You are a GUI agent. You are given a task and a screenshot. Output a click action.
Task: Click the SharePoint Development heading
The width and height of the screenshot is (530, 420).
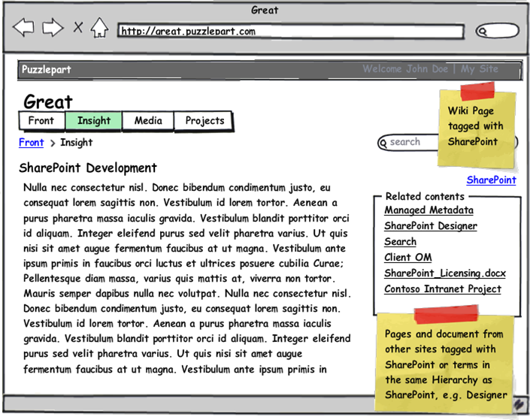tap(88, 168)
